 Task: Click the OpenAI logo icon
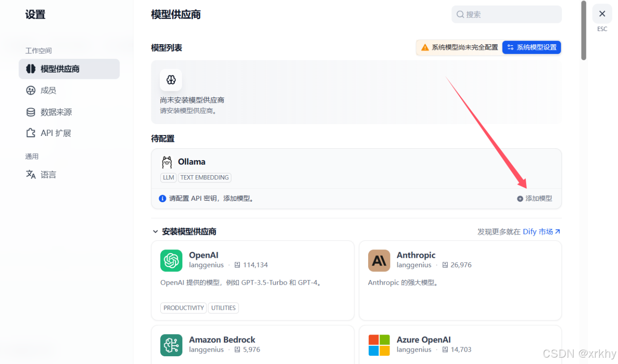171,260
